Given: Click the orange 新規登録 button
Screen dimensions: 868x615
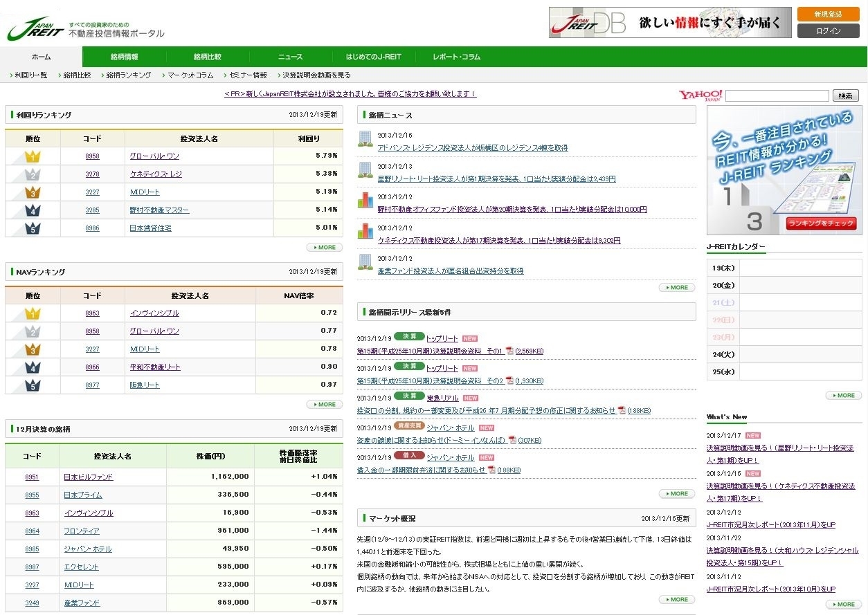Looking at the screenshot, I should (828, 14).
